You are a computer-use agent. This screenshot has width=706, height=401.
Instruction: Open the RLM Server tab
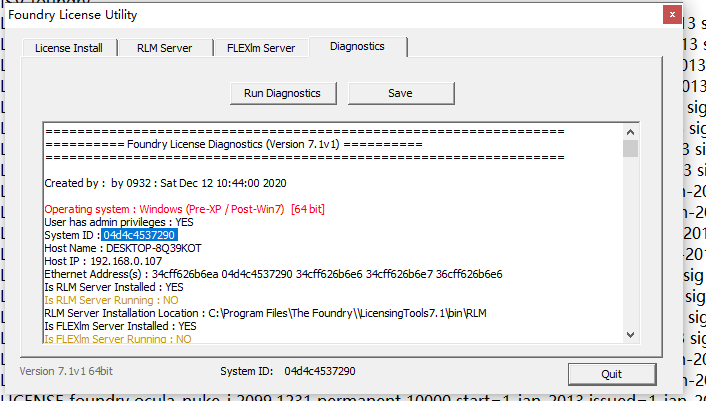[165, 48]
